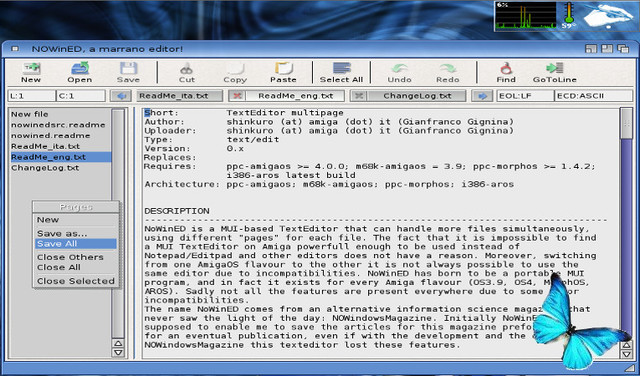Click the L:1 line number field
640x376 pixels.
coord(32,96)
